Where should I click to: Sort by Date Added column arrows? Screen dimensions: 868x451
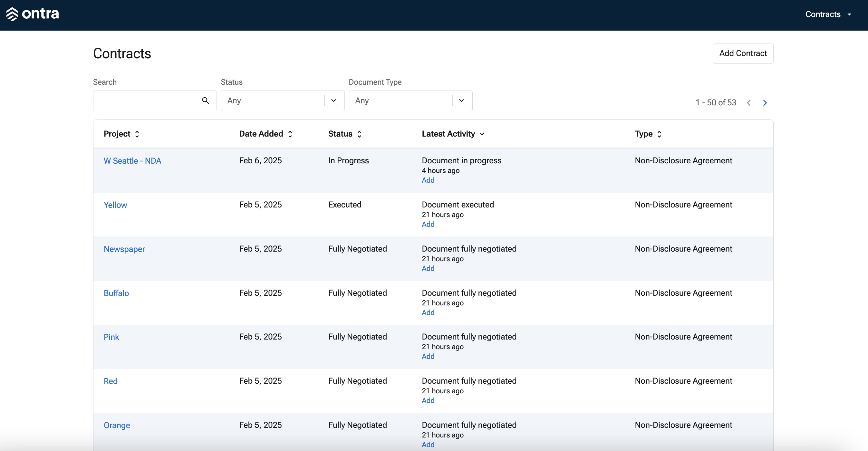[x=290, y=134]
